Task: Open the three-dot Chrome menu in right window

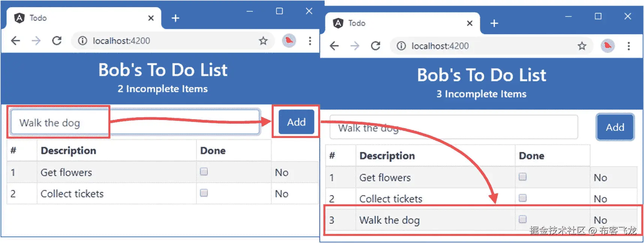Action: pyautogui.click(x=628, y=46)
